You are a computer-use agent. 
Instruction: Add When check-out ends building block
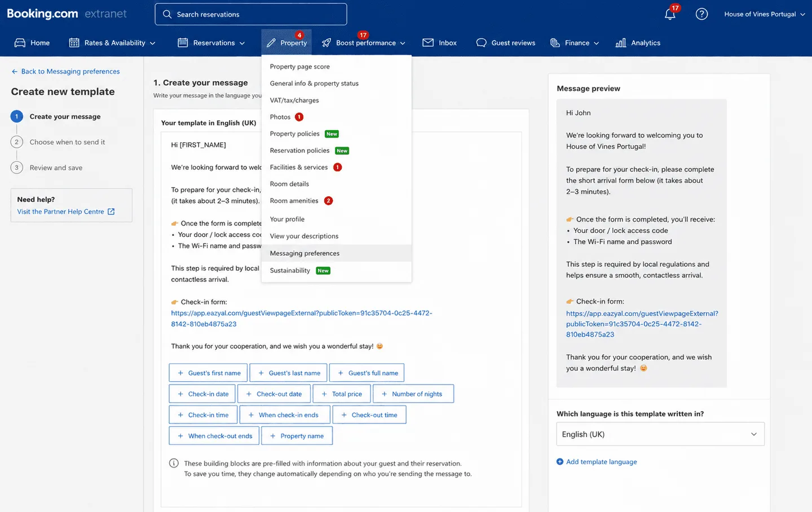coord(214,436)
